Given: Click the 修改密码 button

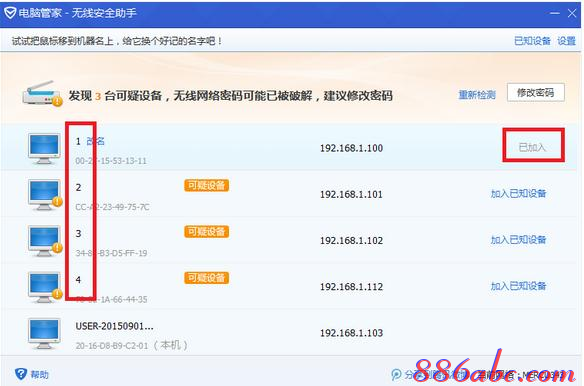Looking at the screenshot, I should click(x=536, y=92).
